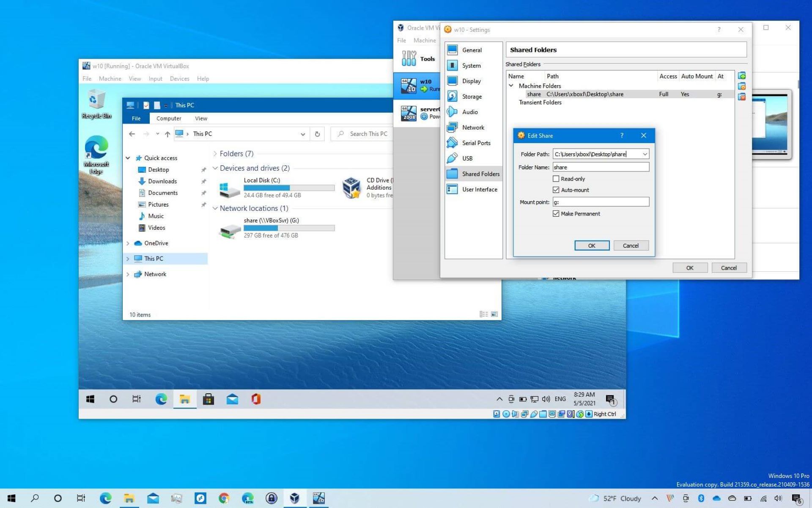Select the Storage category icon in Settings

point(453,97)
